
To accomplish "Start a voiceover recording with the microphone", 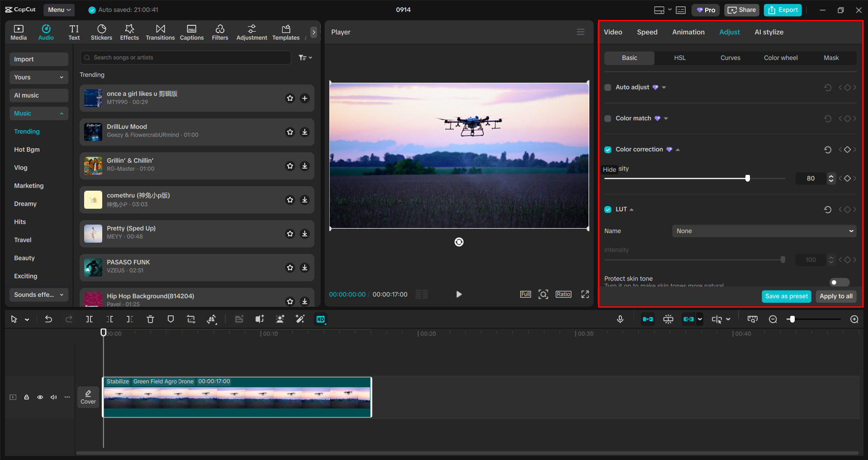I will 620,319.
